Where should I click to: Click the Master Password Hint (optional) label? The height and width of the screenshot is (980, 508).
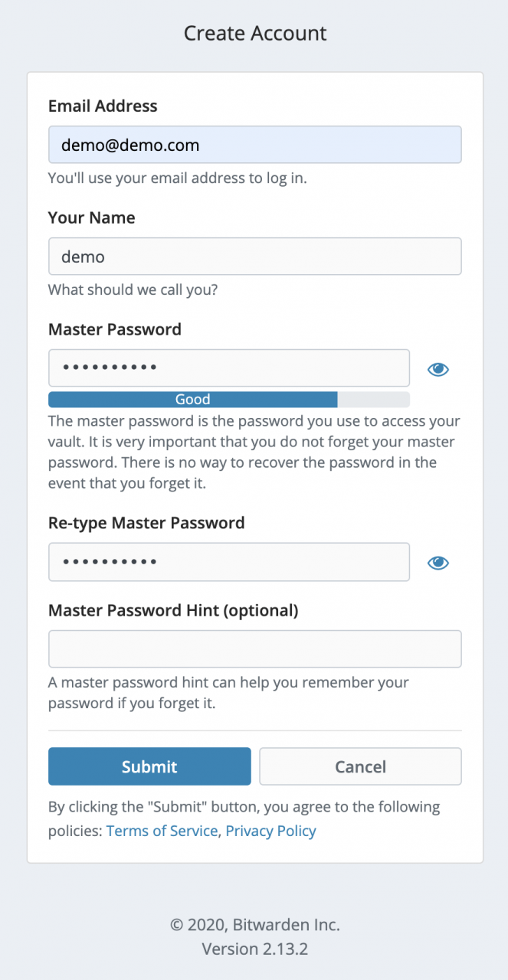(173, 610)
